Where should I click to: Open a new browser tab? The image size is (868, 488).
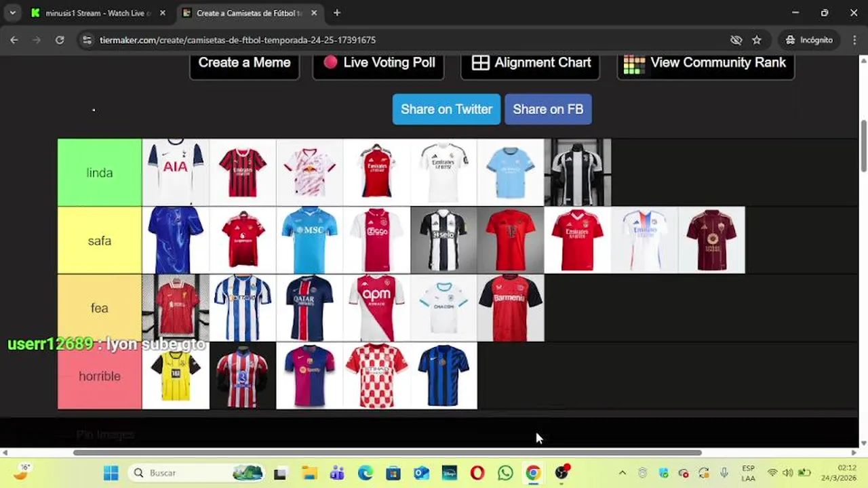pos(336,13)
